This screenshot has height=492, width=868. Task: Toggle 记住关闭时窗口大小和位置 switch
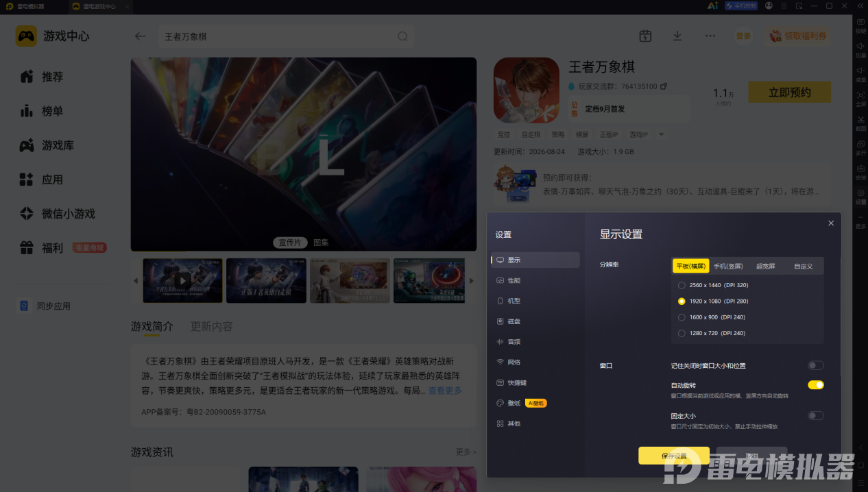pos(815,365)
